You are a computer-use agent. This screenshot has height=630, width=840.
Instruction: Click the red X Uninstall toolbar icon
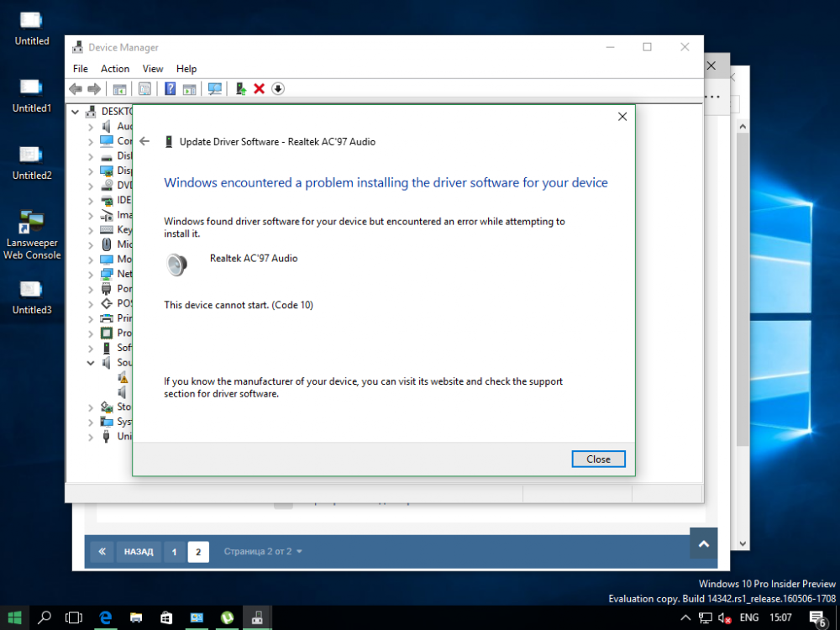point(260,89)
